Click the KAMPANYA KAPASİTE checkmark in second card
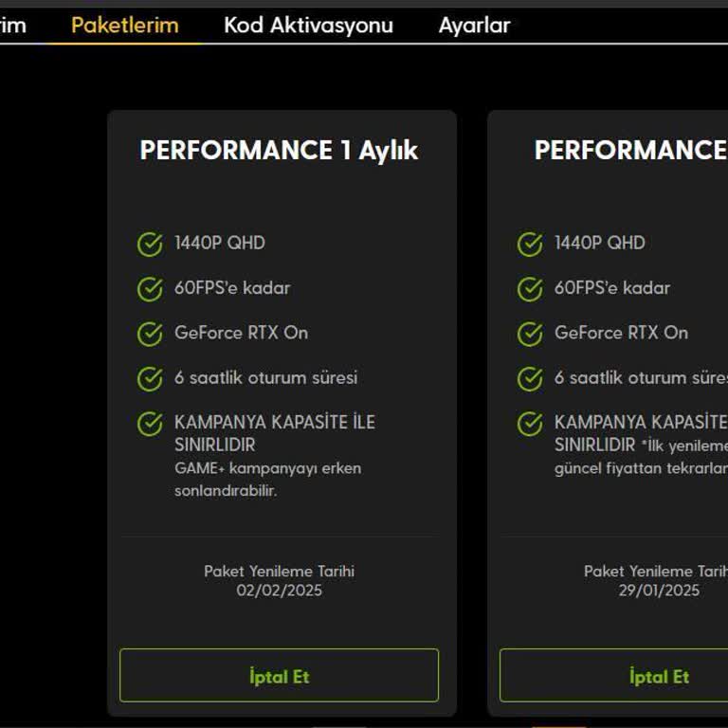The width and height of the screenshot is (728, 728). click(530, 424)
